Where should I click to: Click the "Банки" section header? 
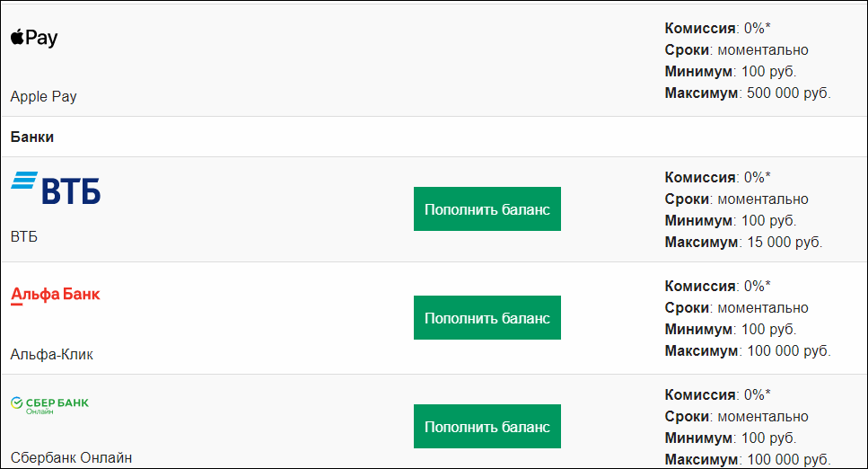click(32, 137)
